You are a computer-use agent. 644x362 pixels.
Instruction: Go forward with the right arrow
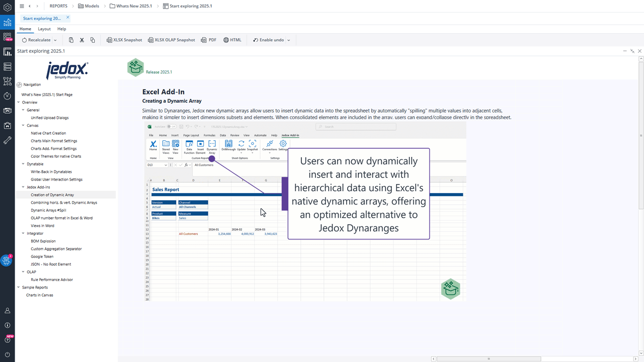pos(37,6)
